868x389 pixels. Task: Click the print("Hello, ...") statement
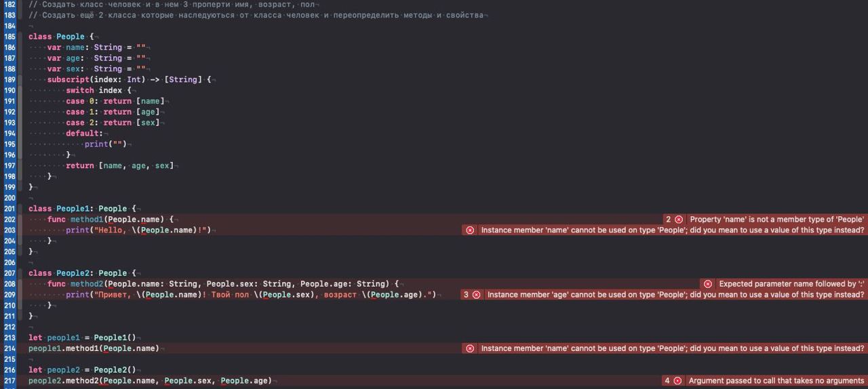click(x=138, y=230)
